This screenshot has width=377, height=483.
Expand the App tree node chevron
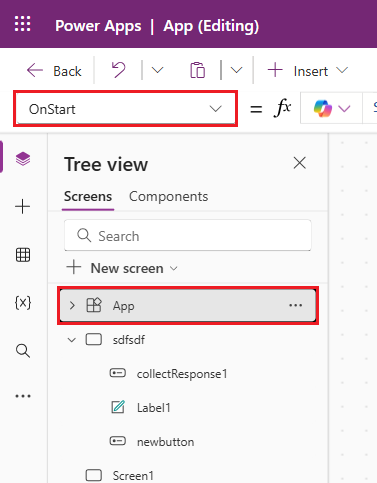tap(72, 305)
